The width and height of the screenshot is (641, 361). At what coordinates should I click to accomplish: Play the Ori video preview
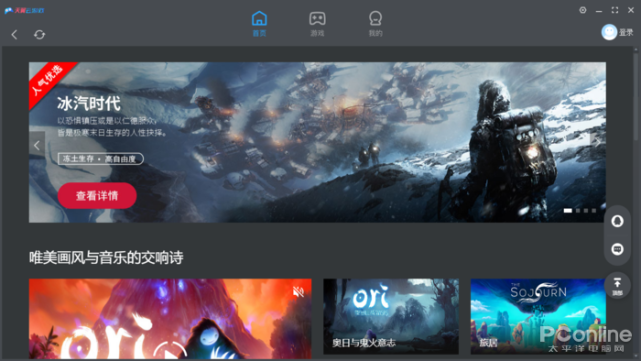(170, 351)
